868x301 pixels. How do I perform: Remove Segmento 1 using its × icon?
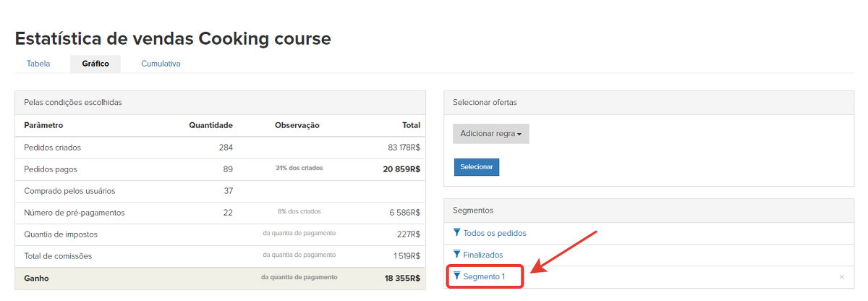(x=841, y=277)
